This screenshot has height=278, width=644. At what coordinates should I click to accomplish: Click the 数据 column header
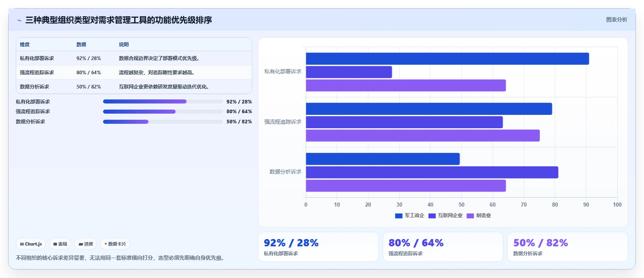(x=82, y=45)
